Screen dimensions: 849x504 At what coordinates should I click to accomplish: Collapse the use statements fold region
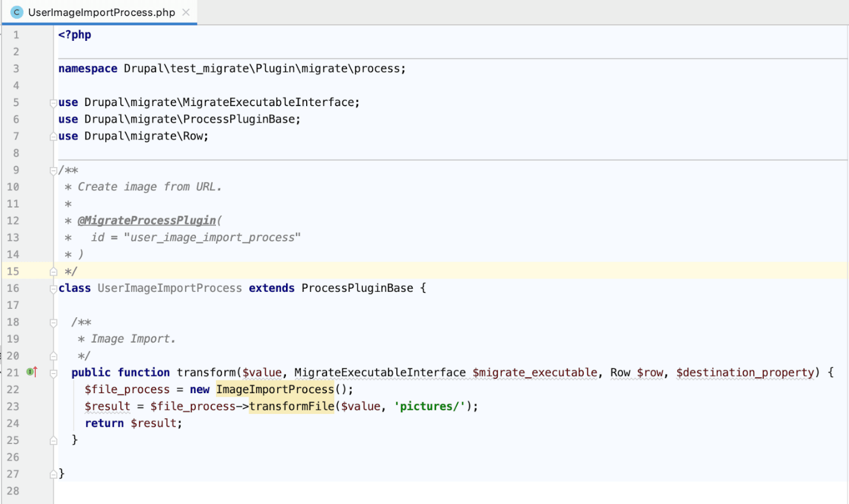pyautogui.click(x=52, y=101)
